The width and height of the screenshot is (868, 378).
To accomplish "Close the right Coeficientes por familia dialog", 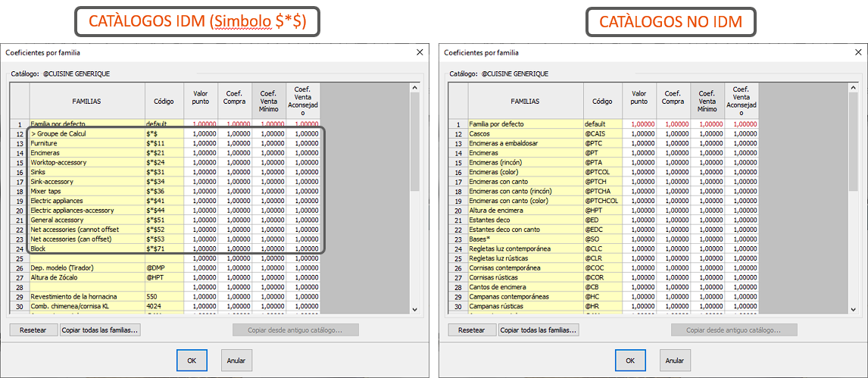I will (858, 52).
